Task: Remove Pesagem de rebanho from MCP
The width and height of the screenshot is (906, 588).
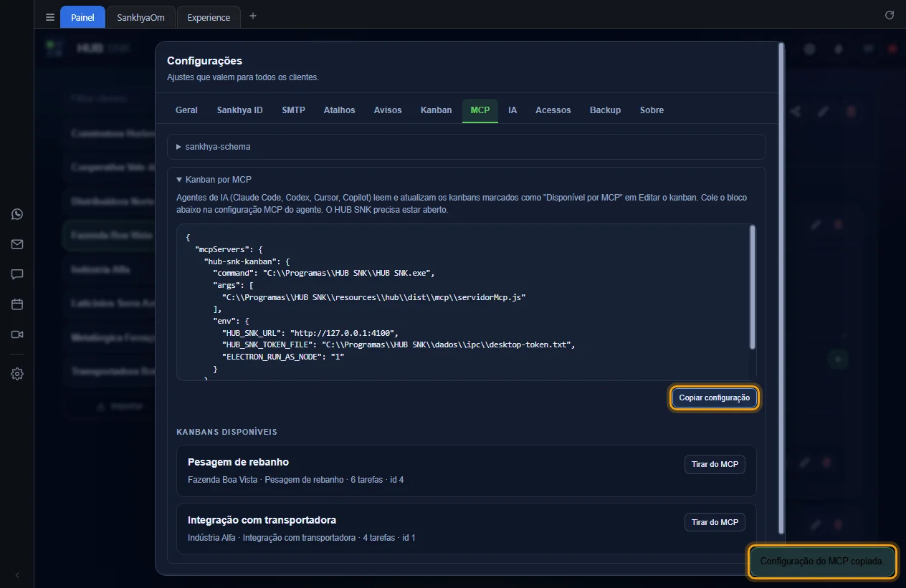Action: 715,464
